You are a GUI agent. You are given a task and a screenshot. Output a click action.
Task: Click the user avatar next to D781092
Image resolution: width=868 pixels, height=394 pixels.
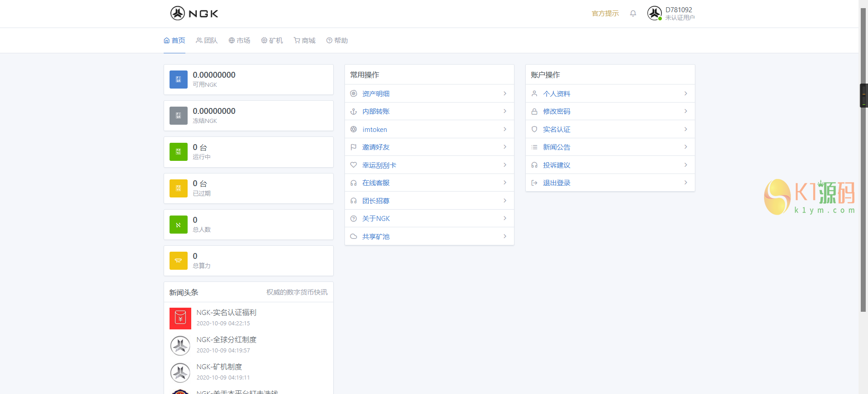point(655,13)
